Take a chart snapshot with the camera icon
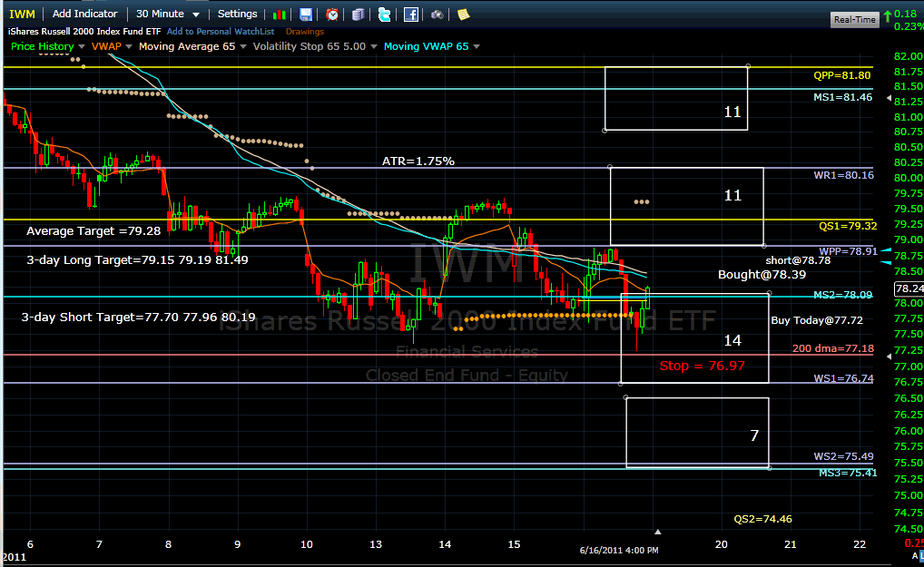 [437, 15]
